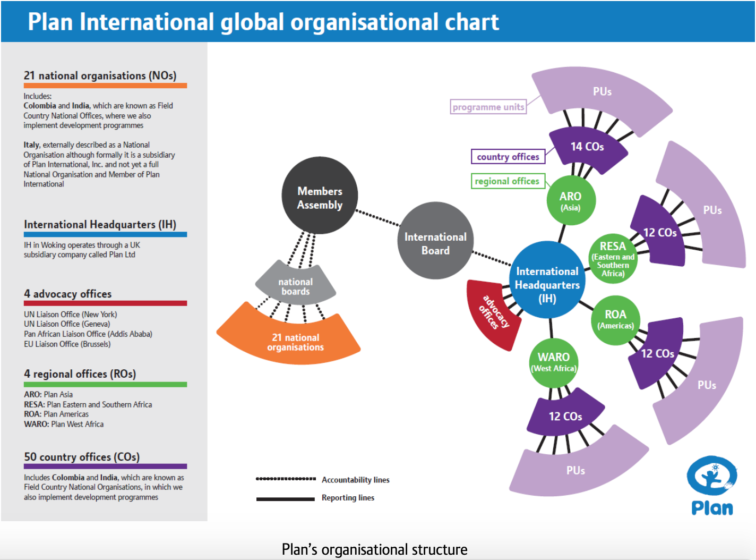Click 'EU Liaison Office (Brussels)' text
This screenshot has height=560, width=756.
coord(67,344)
